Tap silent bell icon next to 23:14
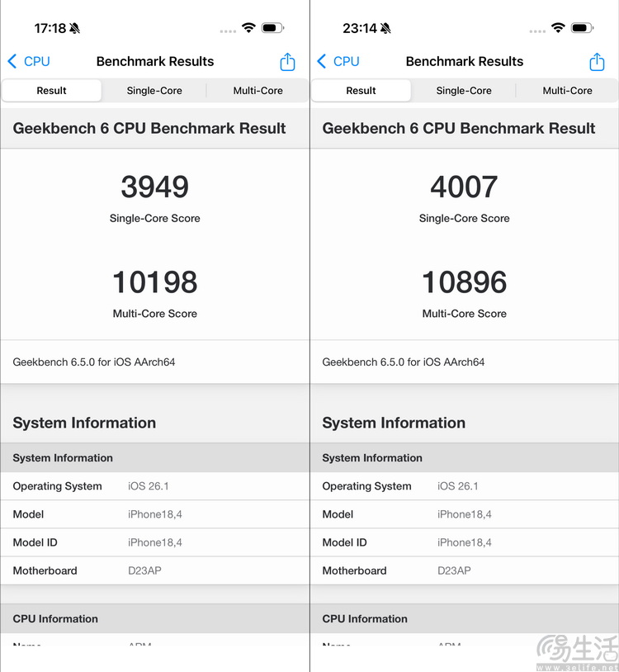Image resolution: width=619 pixels, height=672 pixels. 385,28
